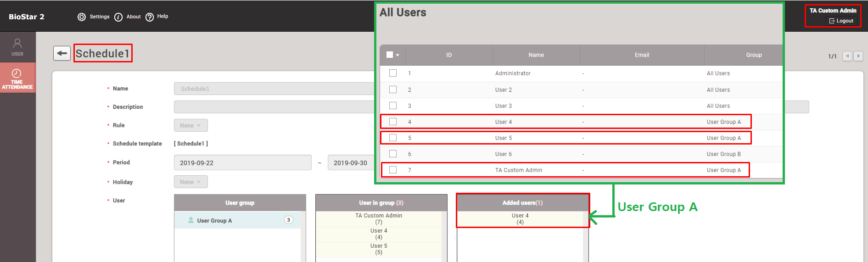Choose User 5 in the User in group list

tap(379, 249)
